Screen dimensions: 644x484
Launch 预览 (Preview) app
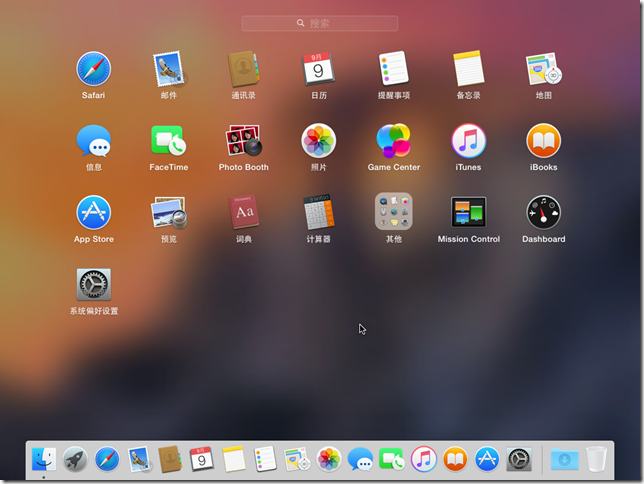click(169, 212)
